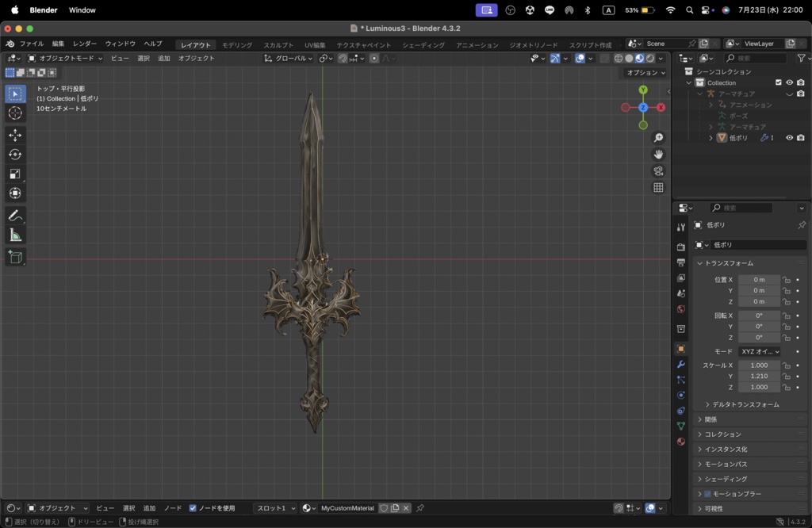
Task: Select the Annotate tool
Action: coord(16,214)
